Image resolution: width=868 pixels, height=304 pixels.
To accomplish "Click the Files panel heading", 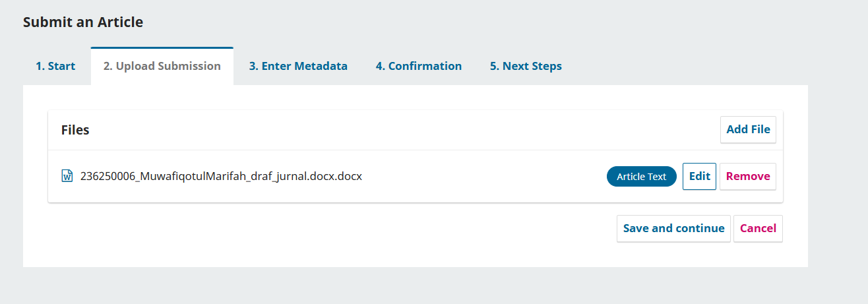I will tap(75, 130).
